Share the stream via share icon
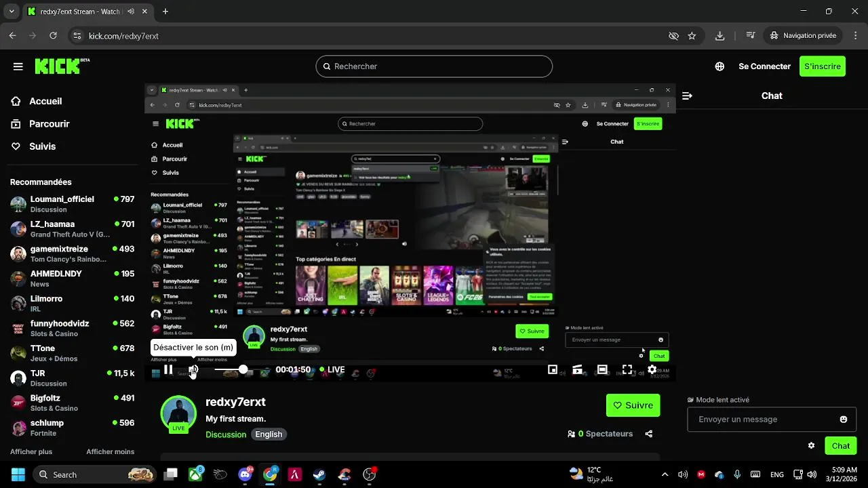The height and width of the screenshot is (488, 868). (649, 434)
